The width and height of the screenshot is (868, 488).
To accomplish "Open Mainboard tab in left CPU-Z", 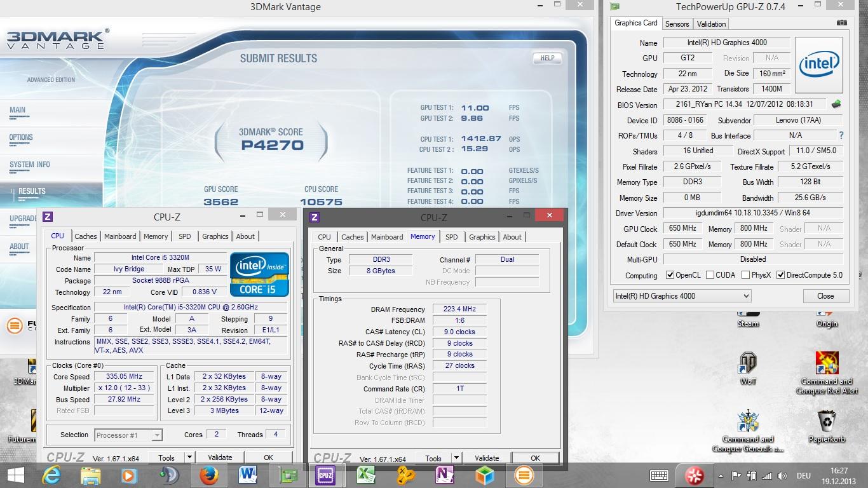I will [x=120, y=236].
